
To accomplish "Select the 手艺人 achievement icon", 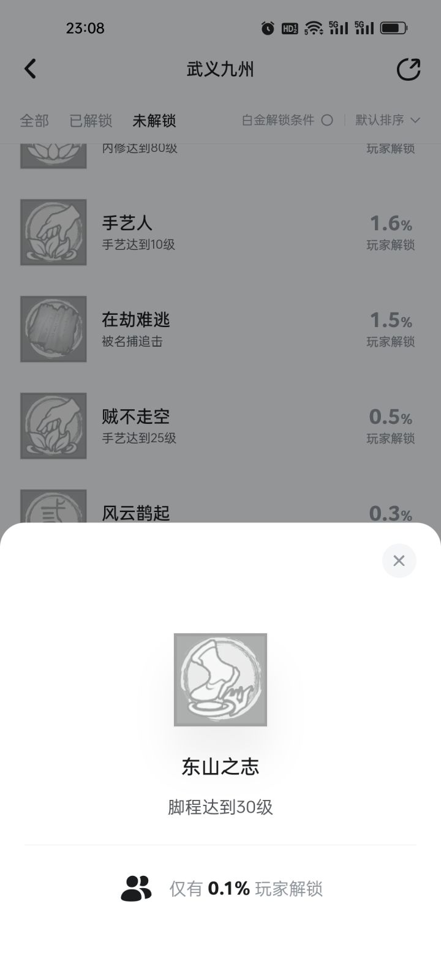I will pos(53,232).
